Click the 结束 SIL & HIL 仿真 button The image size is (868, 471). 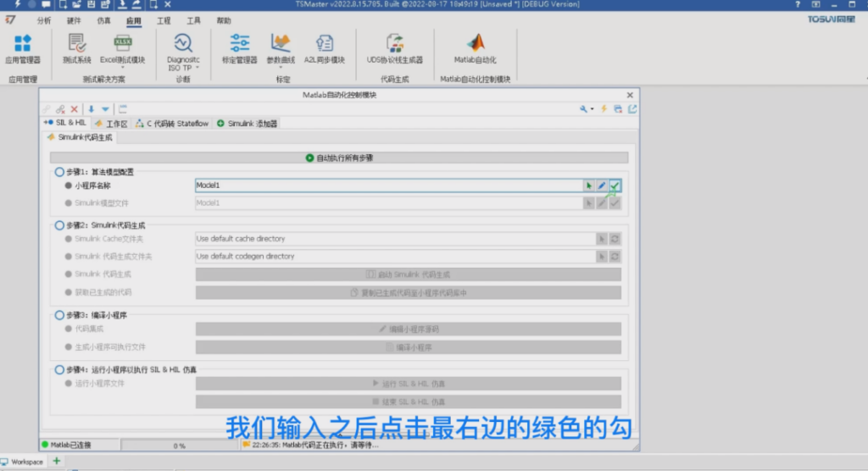(x=408, y=402)
